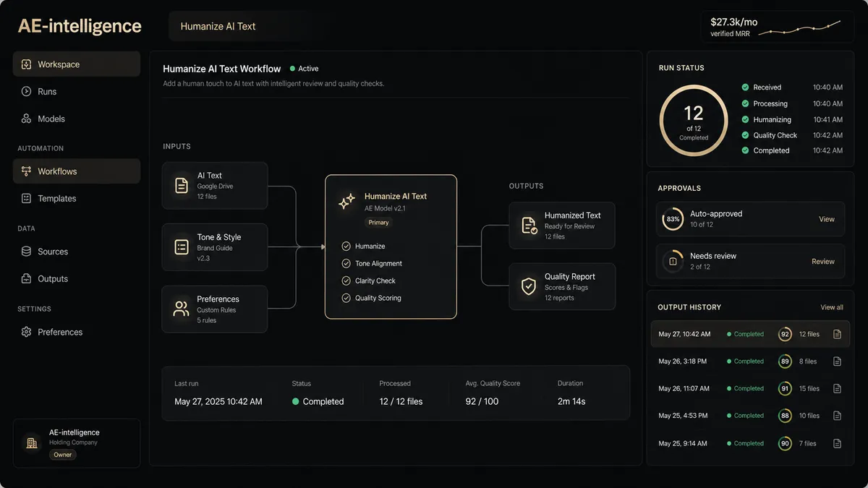Click the Runs play-circle icon
This screenshot has width=868, height=488.
coord(27,92)
